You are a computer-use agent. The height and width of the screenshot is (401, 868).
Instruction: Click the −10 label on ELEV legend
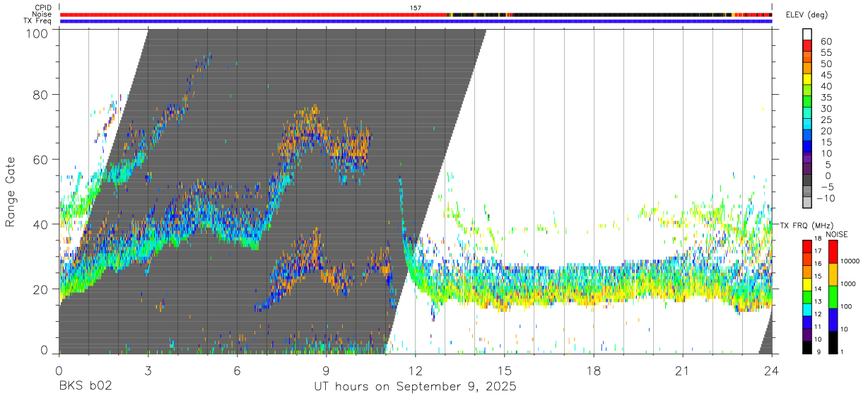point(826,198)
